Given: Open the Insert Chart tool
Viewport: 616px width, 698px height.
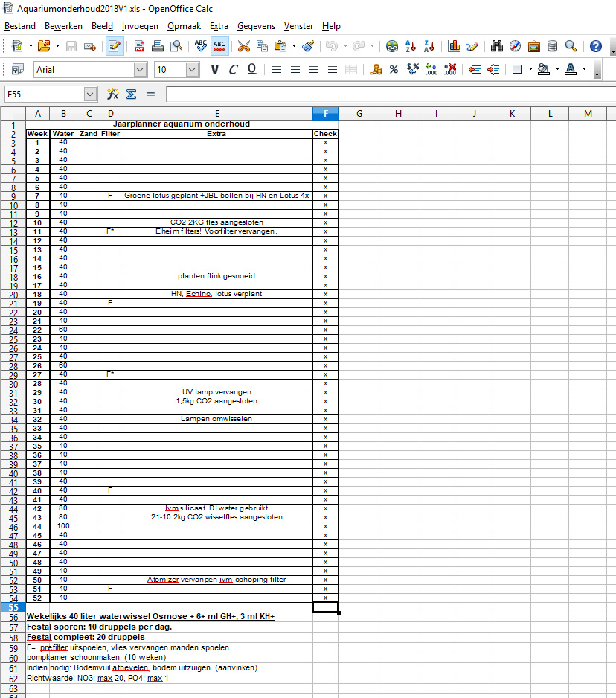Looking at the screenshot, I should [x=454, y=46].
